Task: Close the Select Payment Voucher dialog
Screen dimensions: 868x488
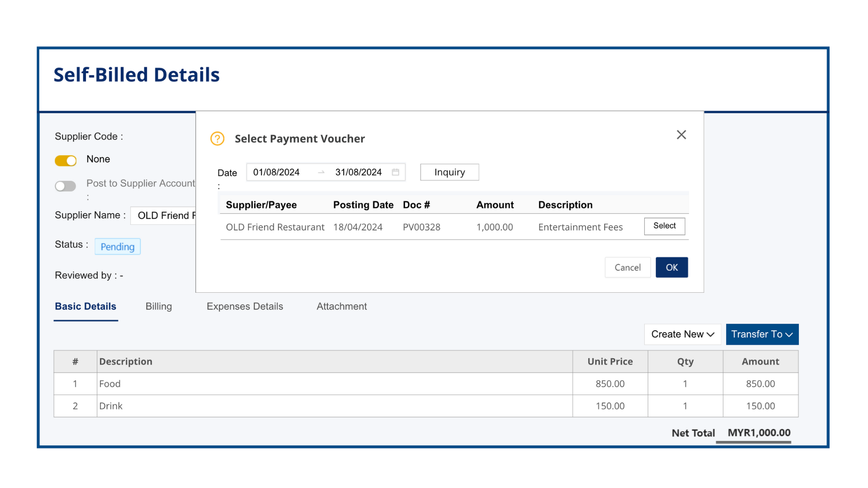Action: pyautogui.click(x=681, y=135)
